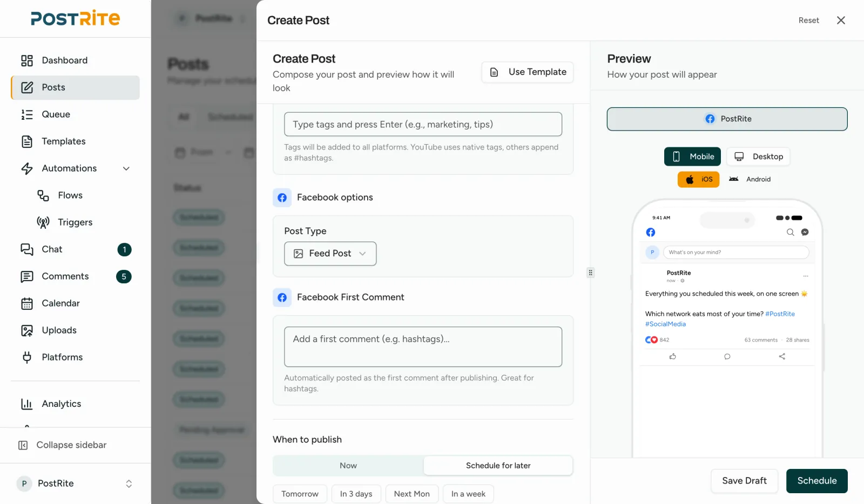The image size is (864, 504).
Task: Switch preview to Desktop view
Action: [758, 156]
